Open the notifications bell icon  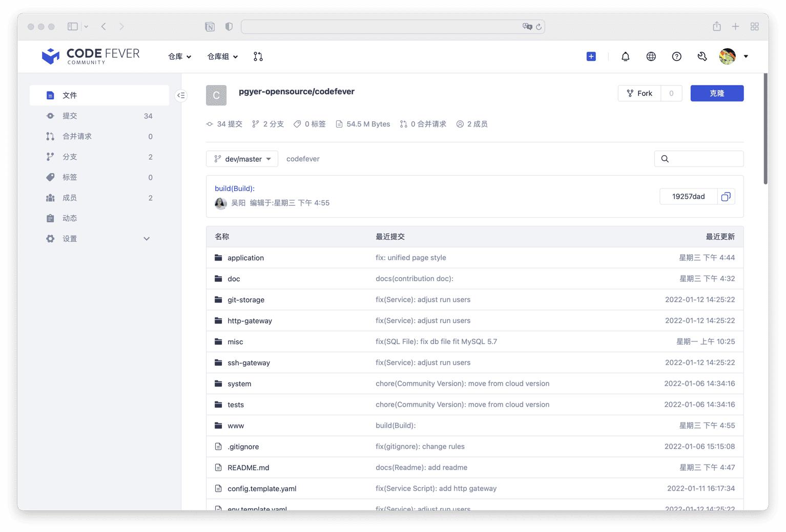[625, 56]
